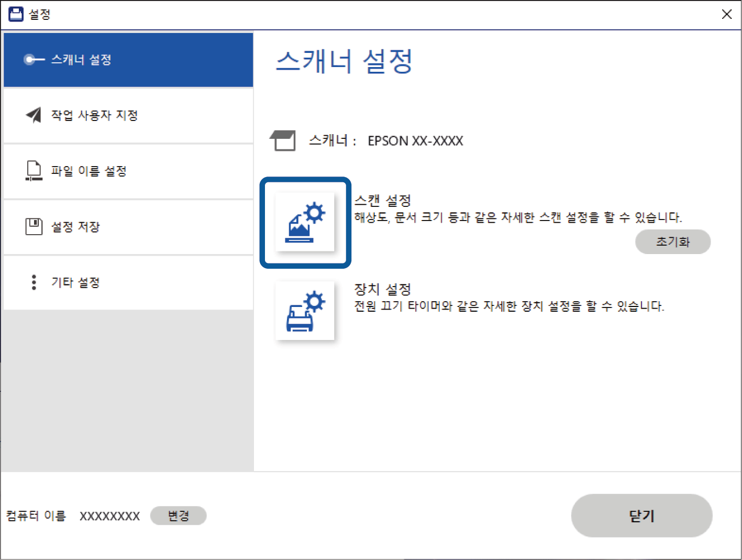Go to the 파일 이름 설정 tab

(x=128, y=171)
